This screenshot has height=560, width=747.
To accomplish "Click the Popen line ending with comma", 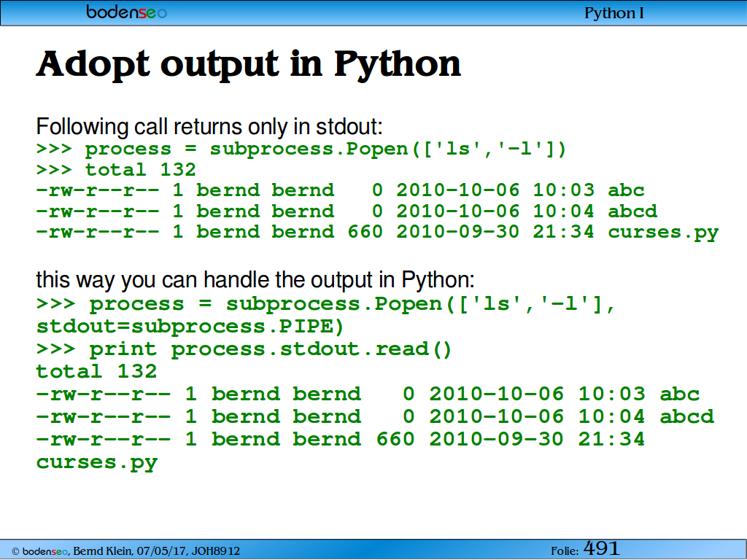I will (326, 304).
